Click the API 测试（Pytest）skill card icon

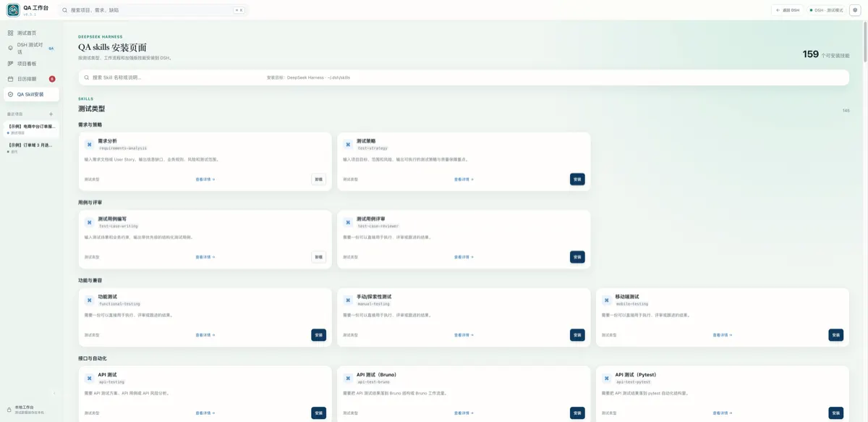pos(607,378)
